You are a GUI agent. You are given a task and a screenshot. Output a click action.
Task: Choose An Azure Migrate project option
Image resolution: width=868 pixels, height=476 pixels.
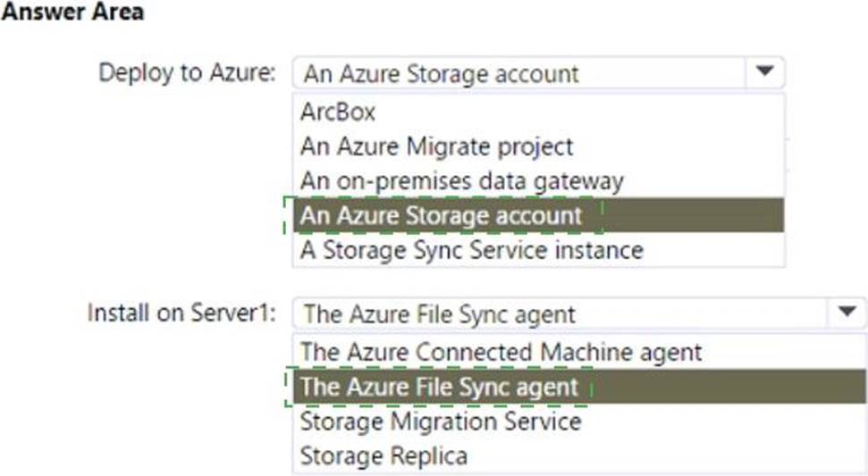[436, 146]
